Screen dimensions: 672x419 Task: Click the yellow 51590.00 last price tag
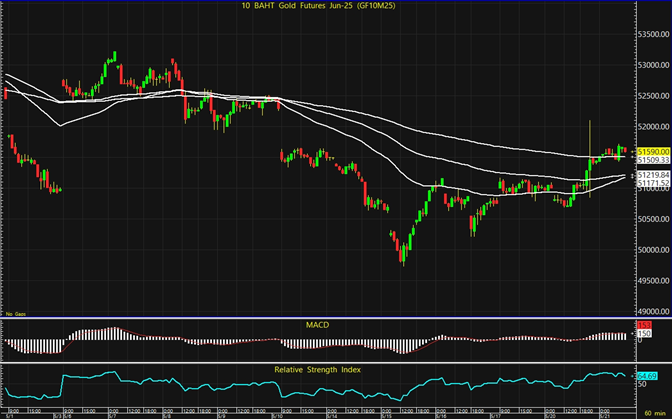point(651,150)
